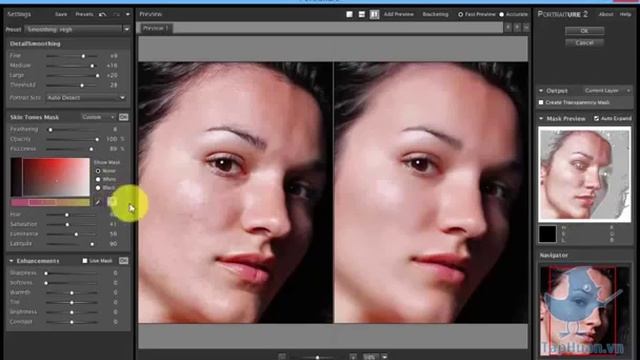This screenshot has width=640, height=360.
Task: Click the middle small icon right of Preview 1 tab bar
Action: click(517, 27)
